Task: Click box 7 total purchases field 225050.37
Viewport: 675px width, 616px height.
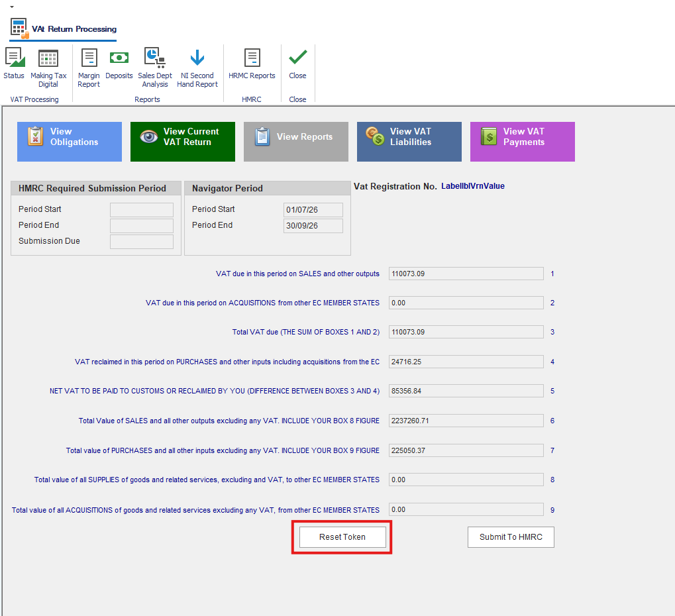Action: (x=466, y=450)
